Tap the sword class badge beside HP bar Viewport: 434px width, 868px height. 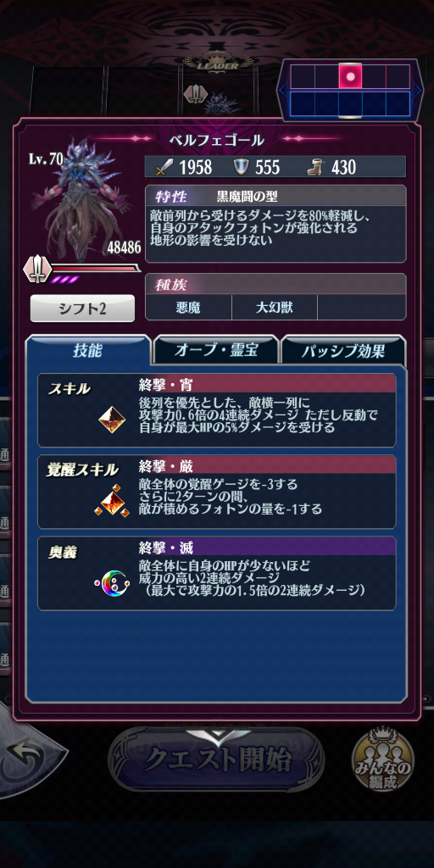tap(37, 269)
